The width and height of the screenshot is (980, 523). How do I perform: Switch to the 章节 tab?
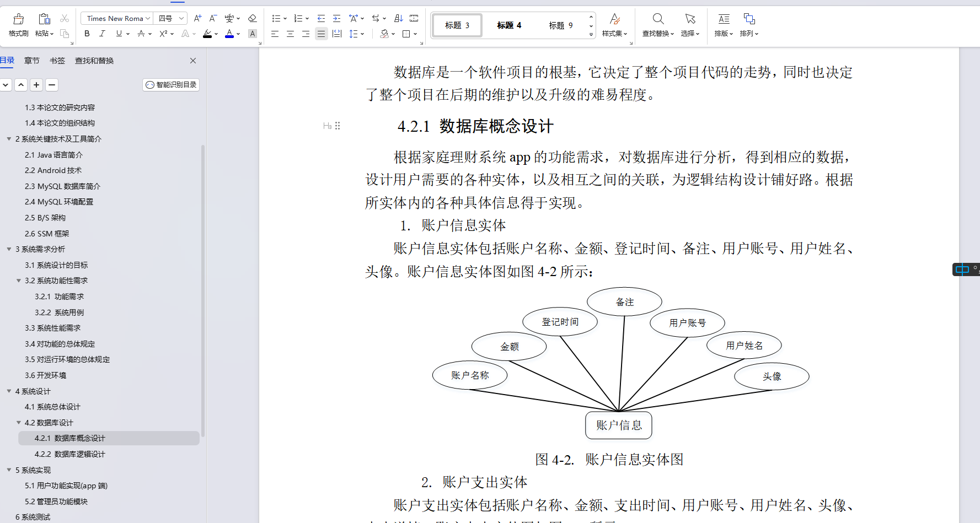coord(32,61)
